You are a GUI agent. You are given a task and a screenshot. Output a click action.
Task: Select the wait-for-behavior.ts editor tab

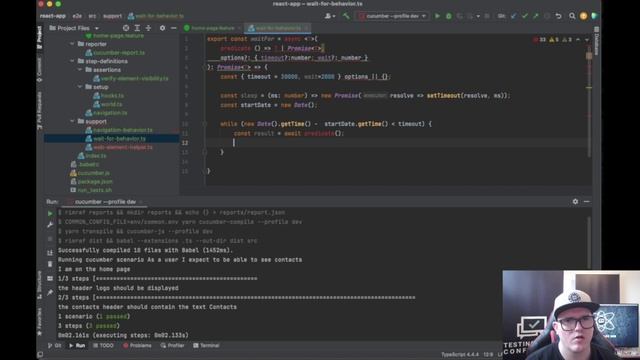[x=278, y=28]
